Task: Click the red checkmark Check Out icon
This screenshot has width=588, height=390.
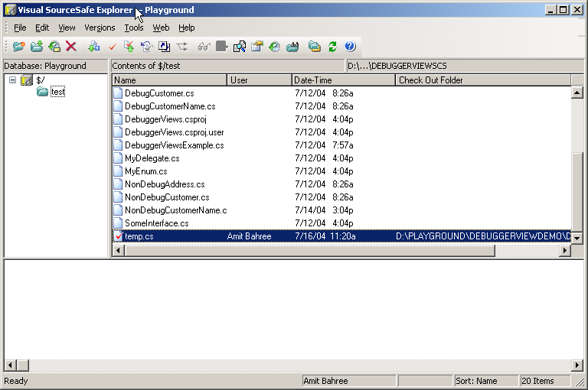Action: 112,47
